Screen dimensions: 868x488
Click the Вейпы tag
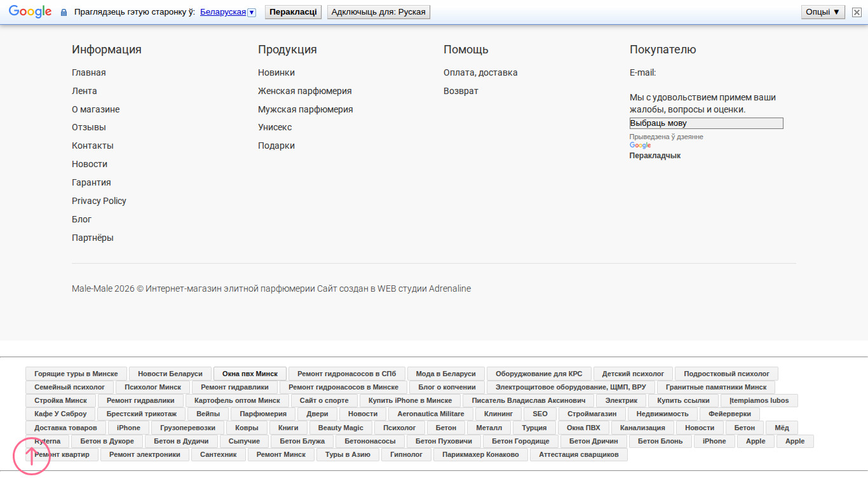208,414
